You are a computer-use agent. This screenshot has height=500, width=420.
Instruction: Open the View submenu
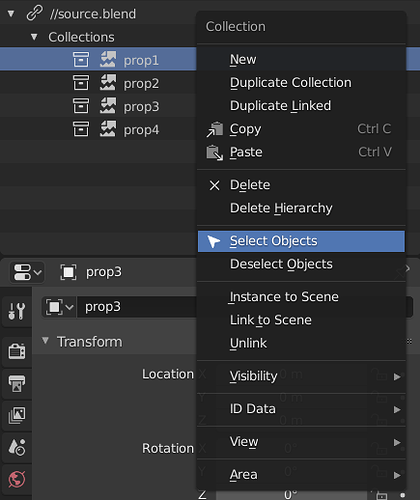(301, 442)
